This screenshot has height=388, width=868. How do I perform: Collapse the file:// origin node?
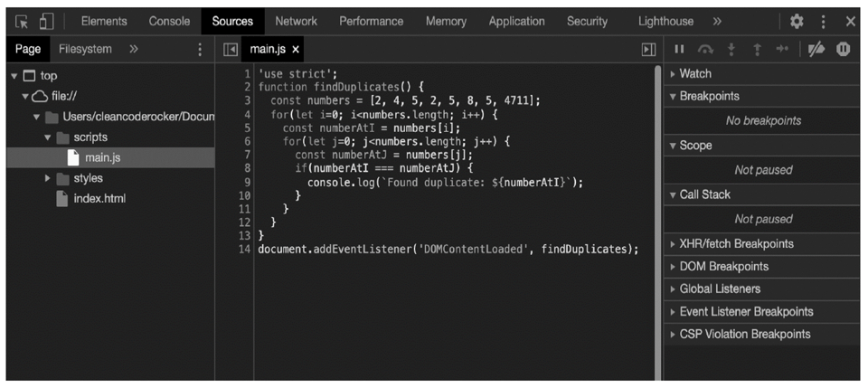pos(25,96)
